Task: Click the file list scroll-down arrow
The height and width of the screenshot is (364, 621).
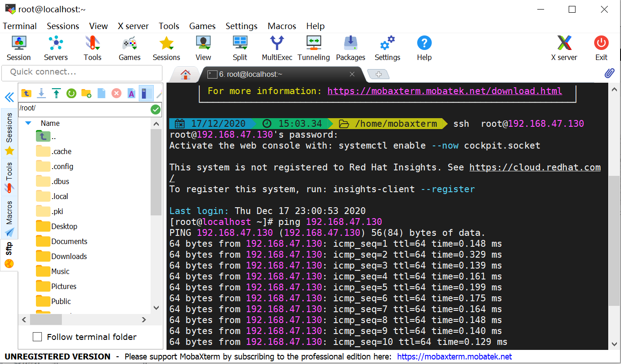Action: point(156,308)
